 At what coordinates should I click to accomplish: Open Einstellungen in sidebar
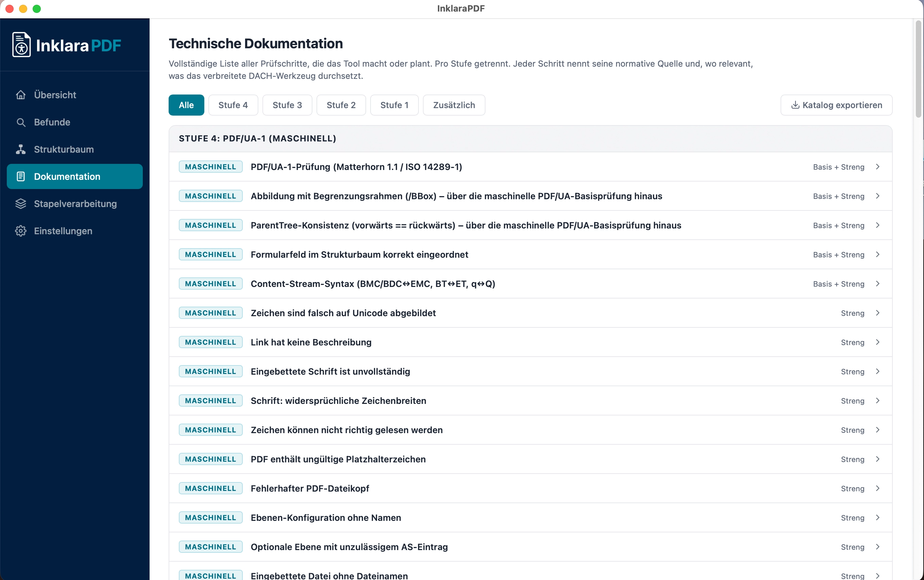click(75, 231)
